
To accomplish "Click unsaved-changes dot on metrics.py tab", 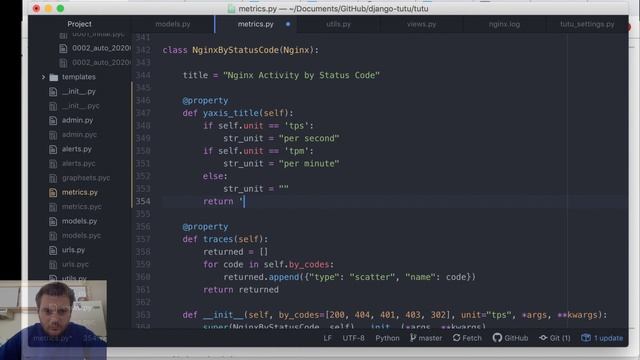I will click(x=288, y=24).
